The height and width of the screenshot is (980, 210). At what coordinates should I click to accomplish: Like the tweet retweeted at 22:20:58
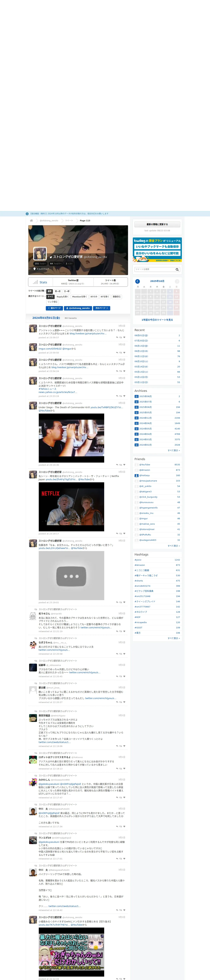point(124,654)
